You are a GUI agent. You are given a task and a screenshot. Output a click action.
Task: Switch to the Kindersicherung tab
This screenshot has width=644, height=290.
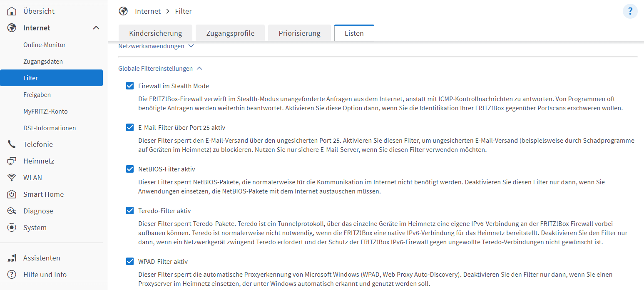pos(155,33)
